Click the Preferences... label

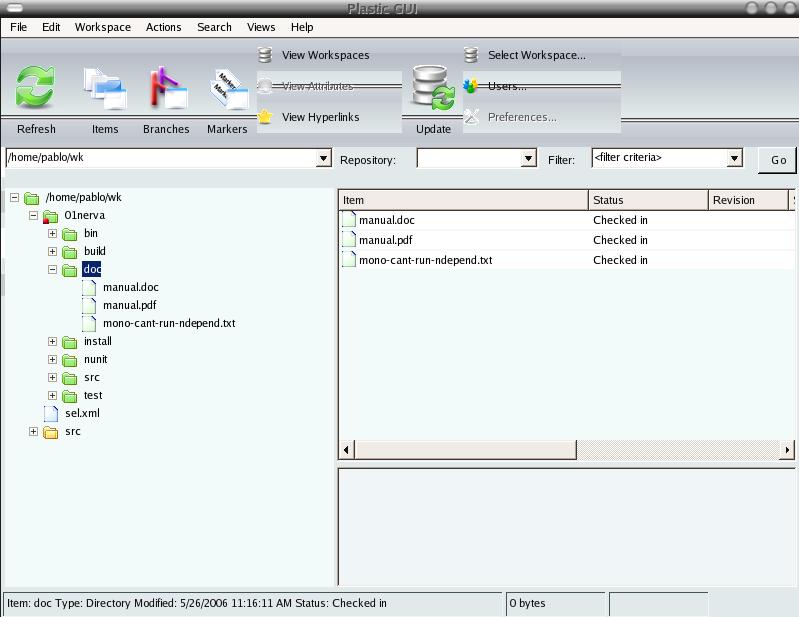[x=522, y=117]
